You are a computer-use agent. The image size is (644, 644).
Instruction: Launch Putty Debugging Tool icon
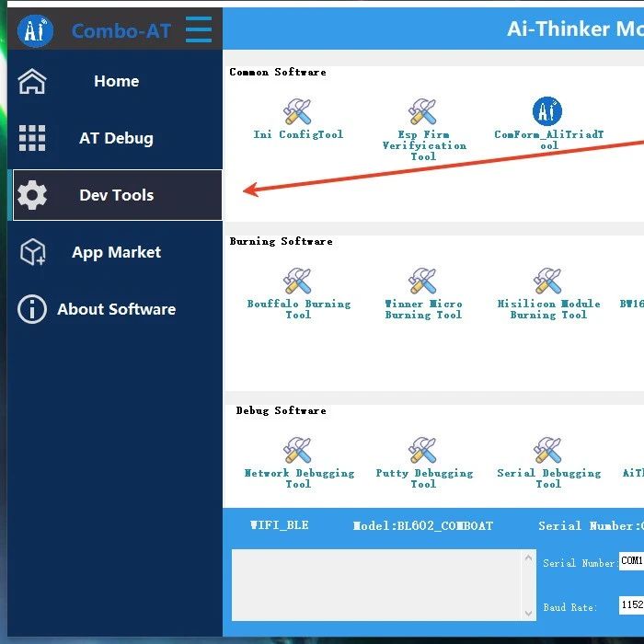[422, 450]
